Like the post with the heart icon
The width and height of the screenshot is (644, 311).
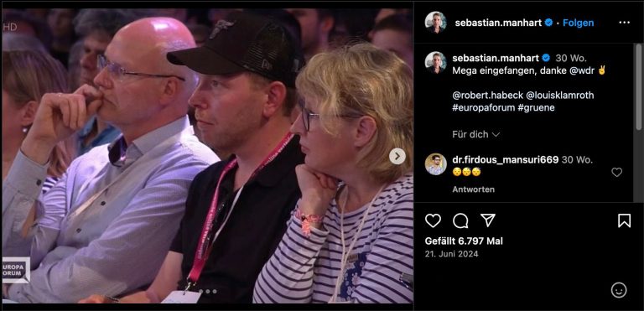[x=433, y=220]
